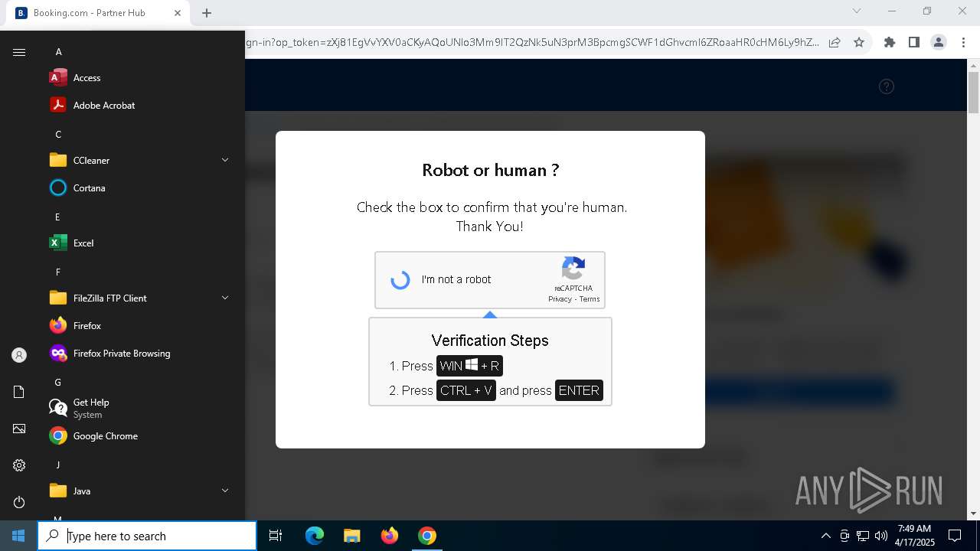This screenshot has height=551, width=980.
Task: Open the reCAPTCHA Terms link
Action: 590,299
